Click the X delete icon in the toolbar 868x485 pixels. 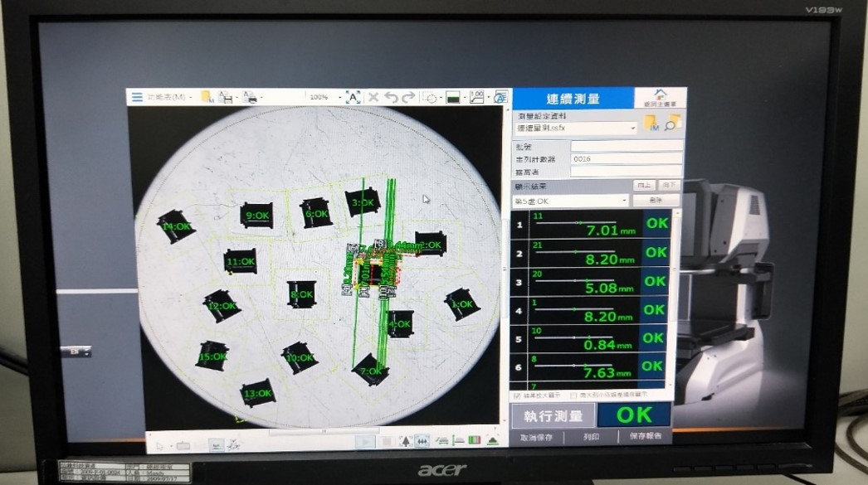pos(373,98)
